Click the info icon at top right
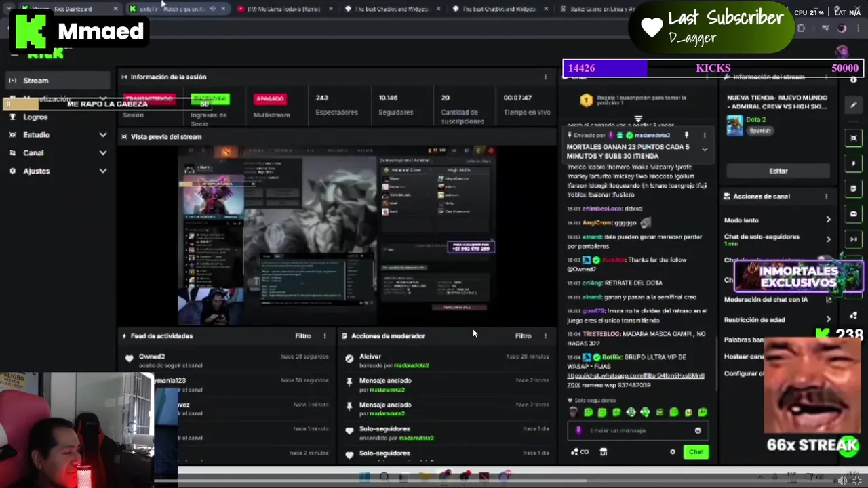This screenshot has width=868, height=488. pos(853,79)
